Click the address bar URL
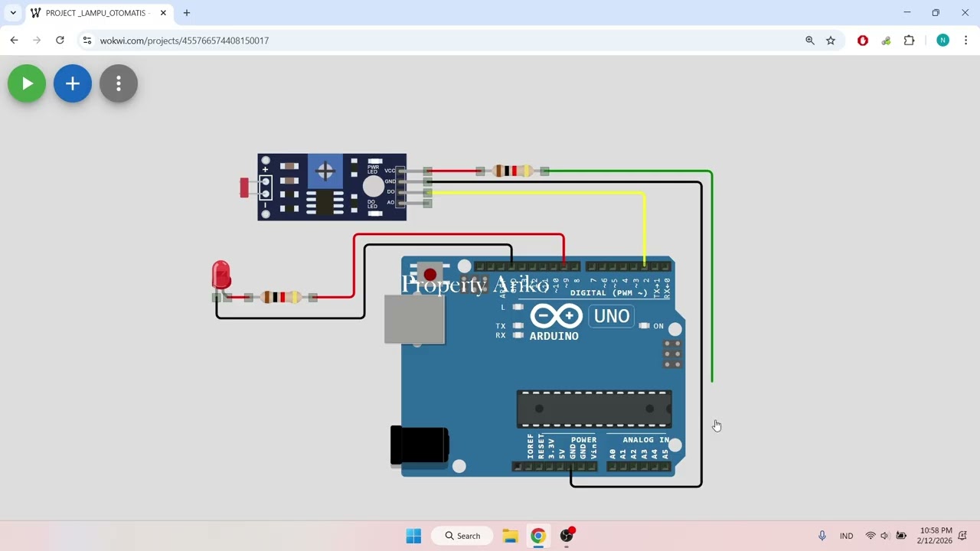 click(185, 41)
